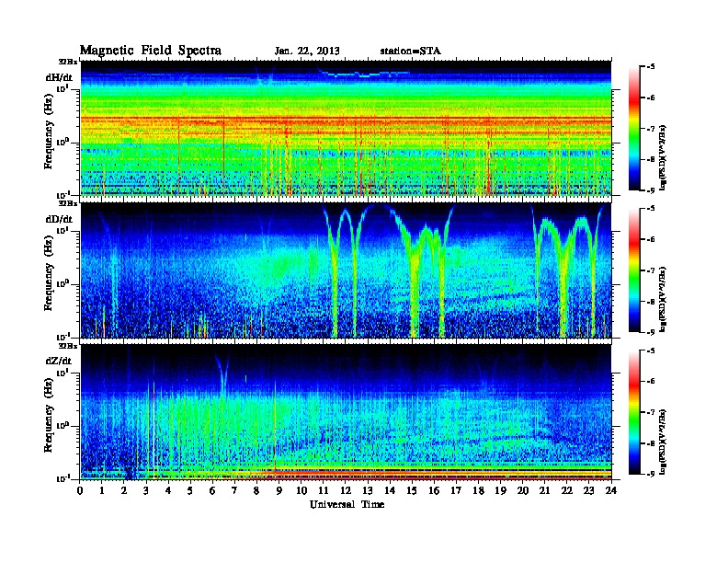This screenshot has width=728, height=563.
Task: Click the -7 value on dH/dt colorbar
Action: (651, 129)
